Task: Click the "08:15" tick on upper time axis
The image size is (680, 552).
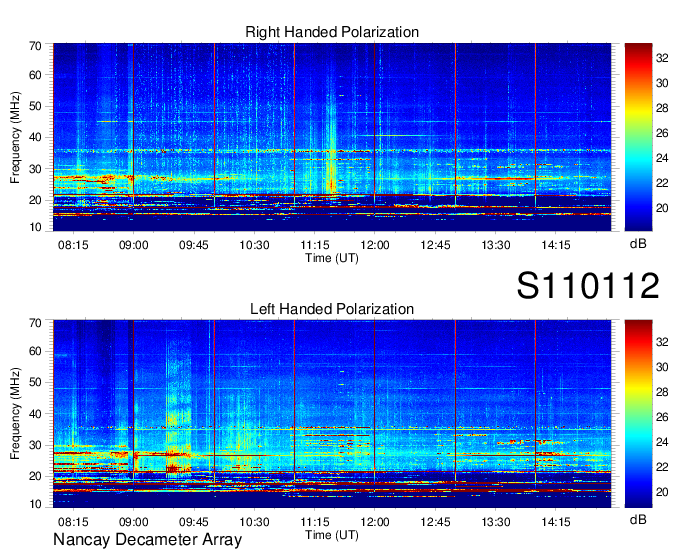Action: click(x=73, y=245)
